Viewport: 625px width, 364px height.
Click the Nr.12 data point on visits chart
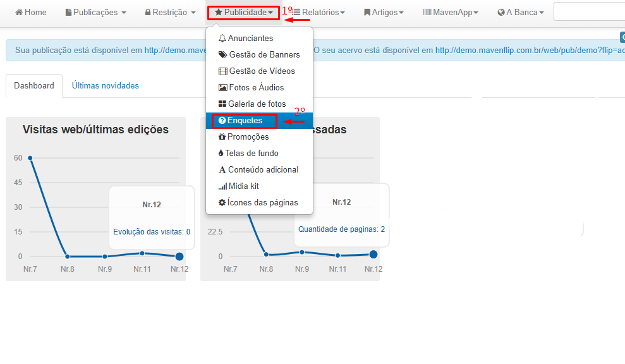click(x=179, y=257)
